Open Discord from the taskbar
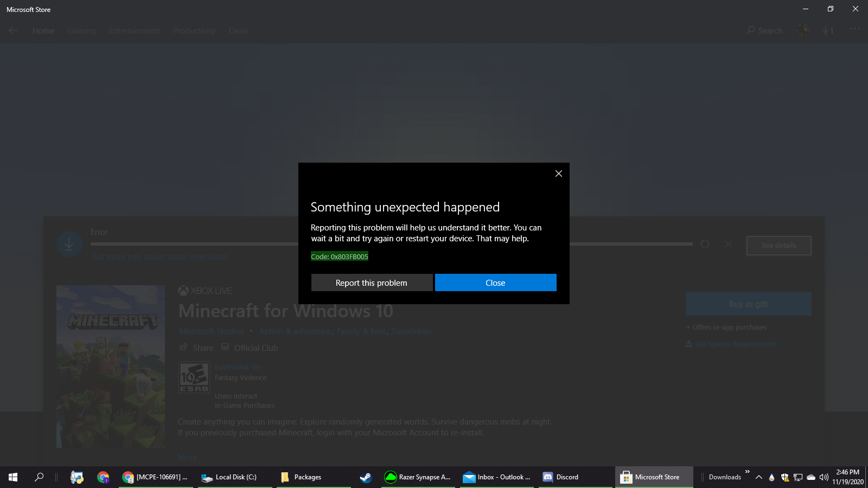Screen dimensions: 868x488 (x=561, y=477)
